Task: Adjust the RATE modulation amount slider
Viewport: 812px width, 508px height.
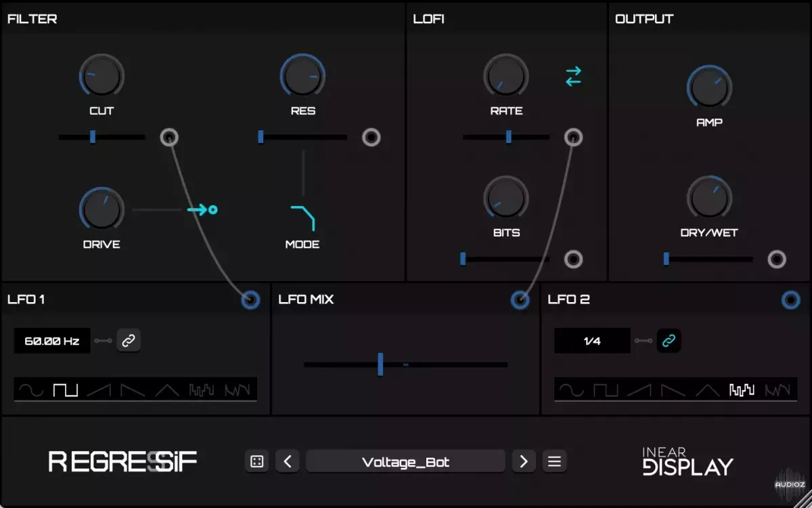Action: (x=506, y=137)
